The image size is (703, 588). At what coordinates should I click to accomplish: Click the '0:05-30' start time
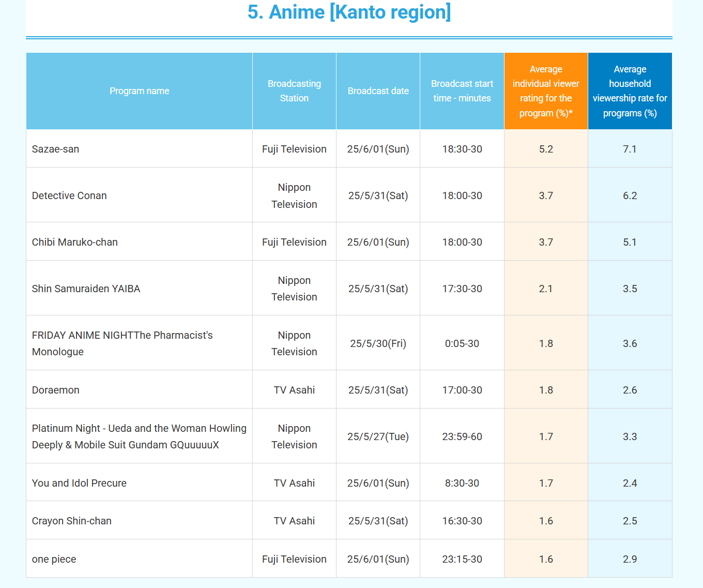[x=462, y=343]
